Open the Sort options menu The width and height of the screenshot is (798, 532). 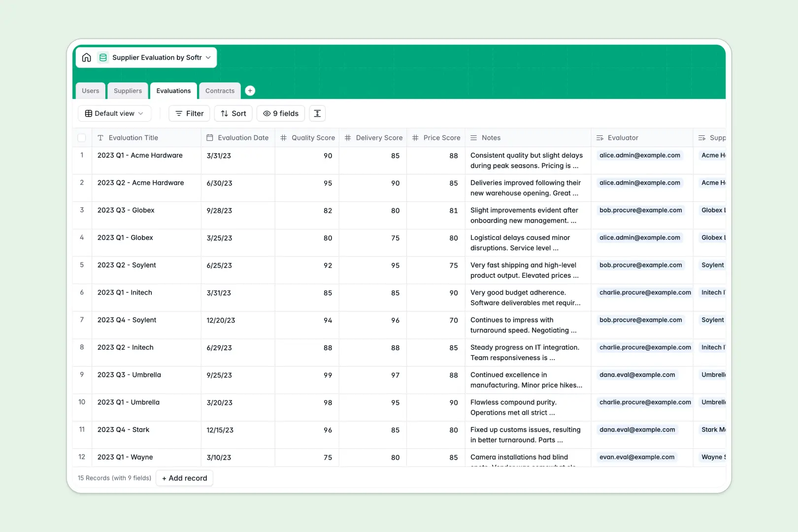coord(233,113)
